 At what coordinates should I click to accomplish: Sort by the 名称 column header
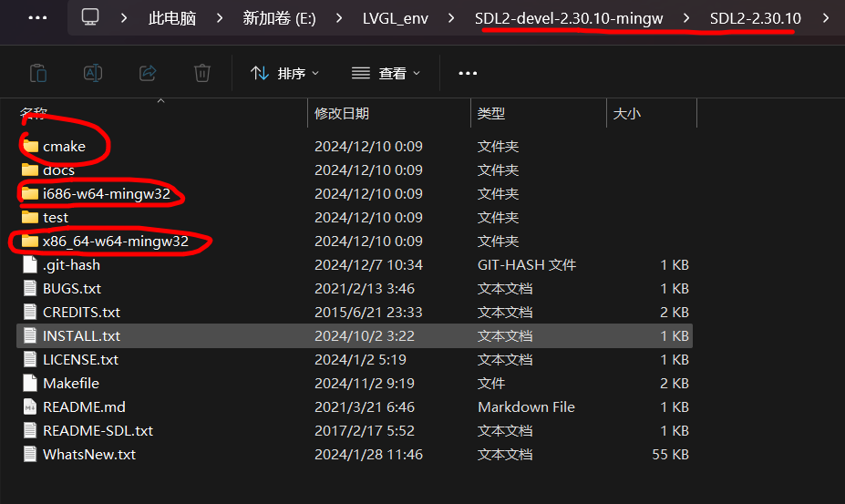34,113
